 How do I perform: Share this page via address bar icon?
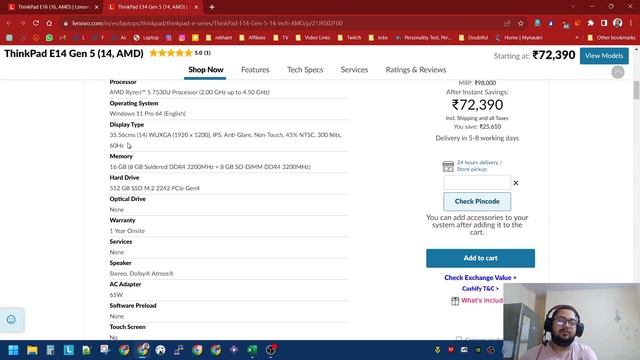click(x=507, y=23)
